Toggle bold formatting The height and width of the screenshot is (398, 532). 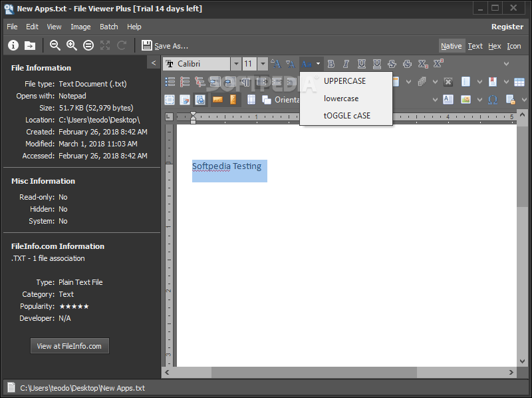(331, 63)
